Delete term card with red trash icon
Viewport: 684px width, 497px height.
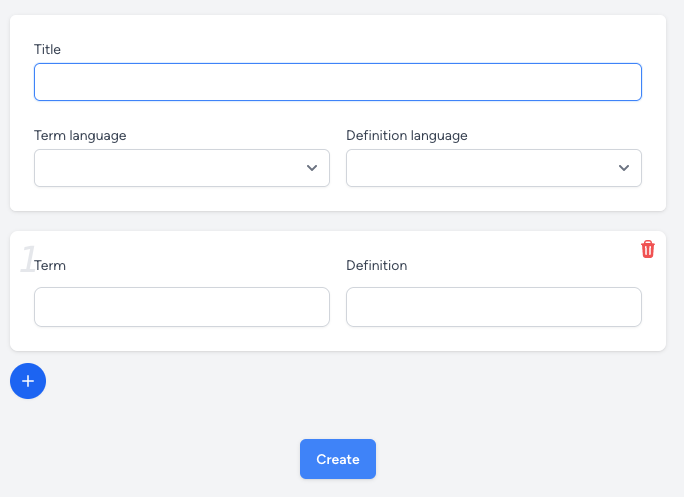[x=648, y=249]
